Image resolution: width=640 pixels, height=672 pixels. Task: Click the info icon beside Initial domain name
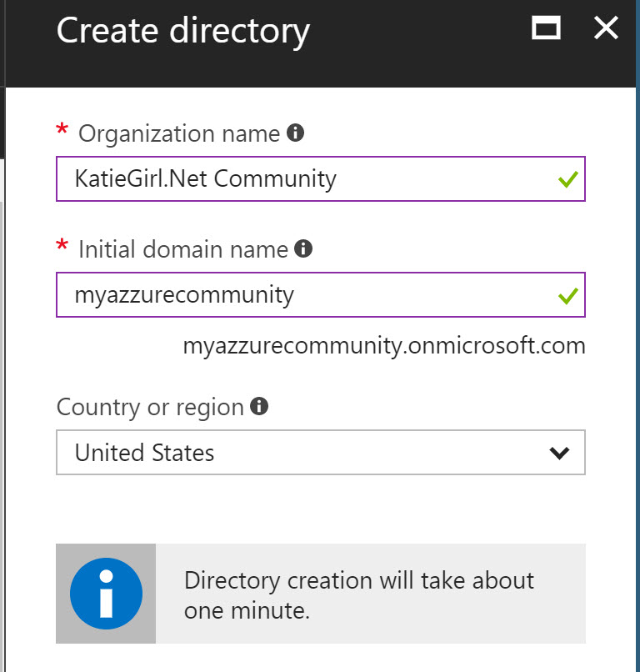[303, 248]
